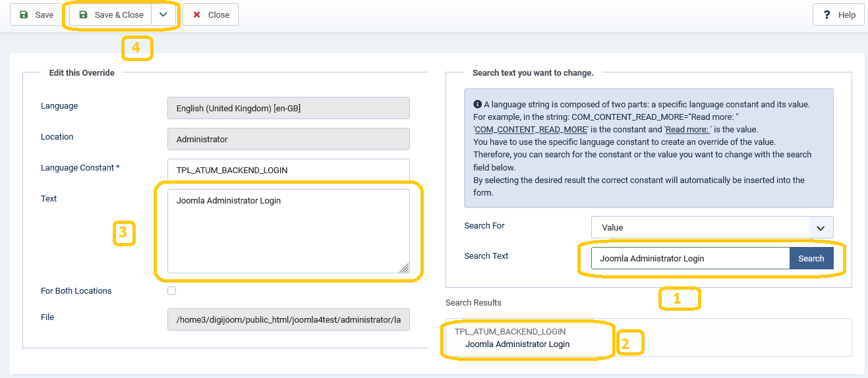The image size is (868, 378).
Task: Enable the For Both Locations checkbox
Action: (x=172, y=290)
